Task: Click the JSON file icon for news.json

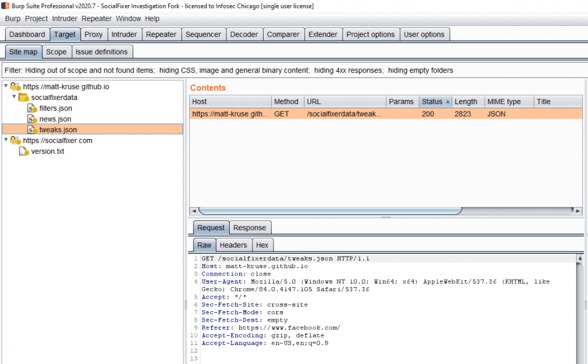Action: click(32, 119)
